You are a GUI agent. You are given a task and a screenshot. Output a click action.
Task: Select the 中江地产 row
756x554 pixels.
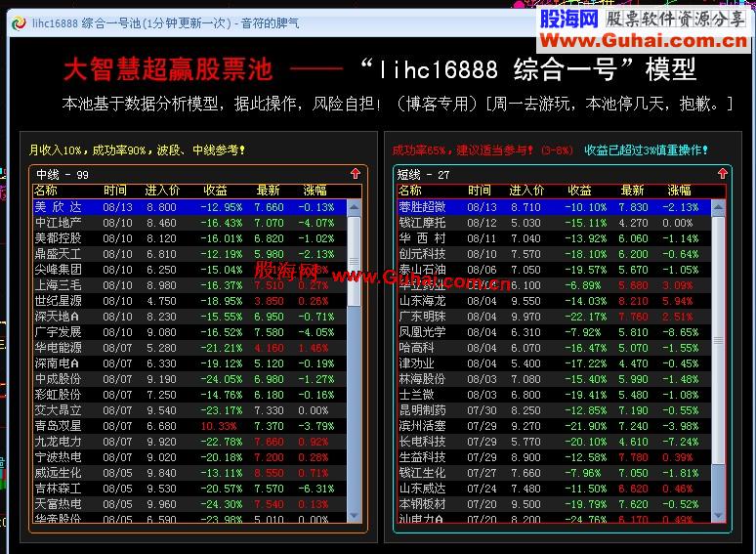(189, 223)
